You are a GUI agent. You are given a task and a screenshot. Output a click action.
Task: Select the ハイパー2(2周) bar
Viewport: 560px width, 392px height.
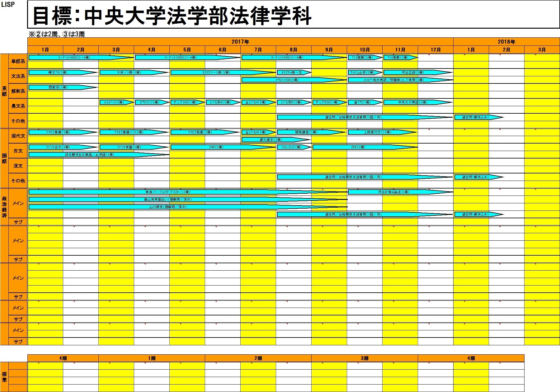[x=116, y=102]
